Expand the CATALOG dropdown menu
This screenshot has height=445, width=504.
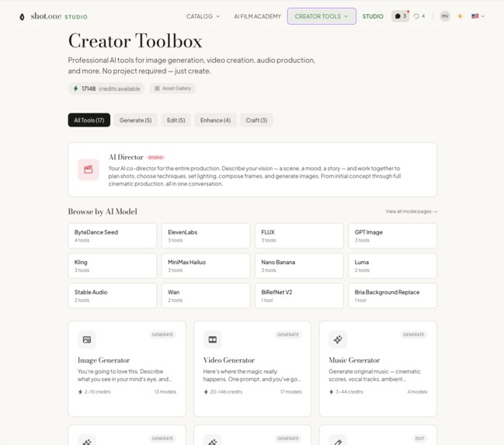click(x=203, y=16)
